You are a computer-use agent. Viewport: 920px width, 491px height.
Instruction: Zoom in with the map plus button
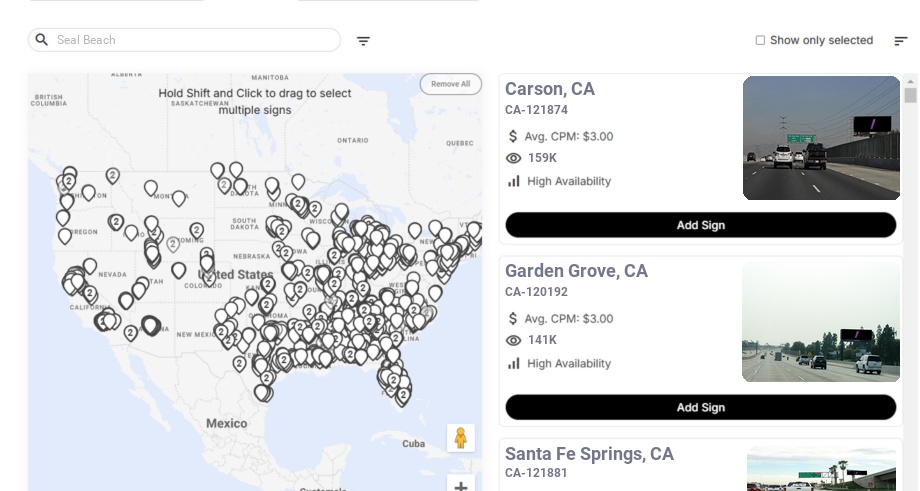click(x=461, y=486)
